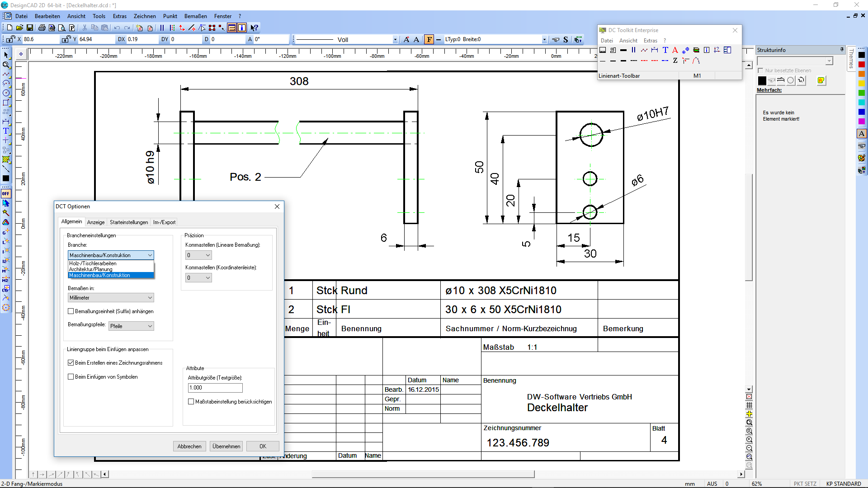This screenshot has width=868, height=488.
Task: Pick the red color swatch in right palette
Action: [x=862, y=65]
